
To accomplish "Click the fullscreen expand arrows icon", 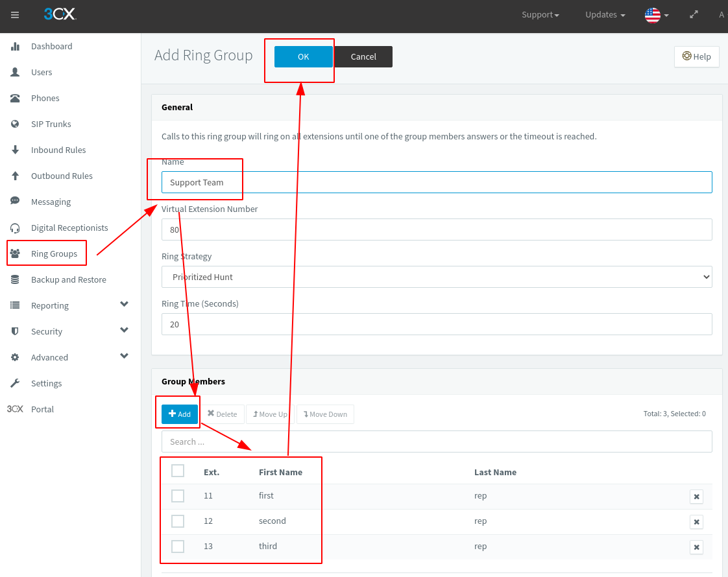I will tap(694, 14).
